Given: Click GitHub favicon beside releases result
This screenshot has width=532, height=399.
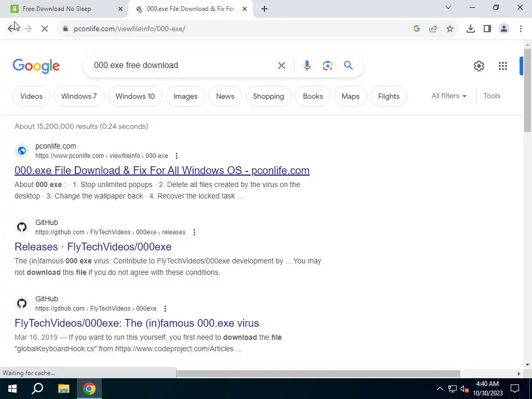Looking at the screenshot, I should [22, 227].
